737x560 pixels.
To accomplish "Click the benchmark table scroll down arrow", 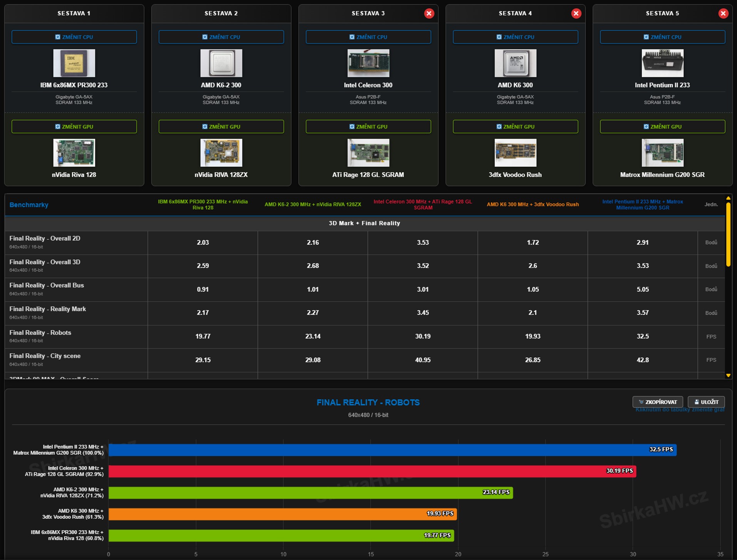I will pyautogui.click(x=728, y=375).
